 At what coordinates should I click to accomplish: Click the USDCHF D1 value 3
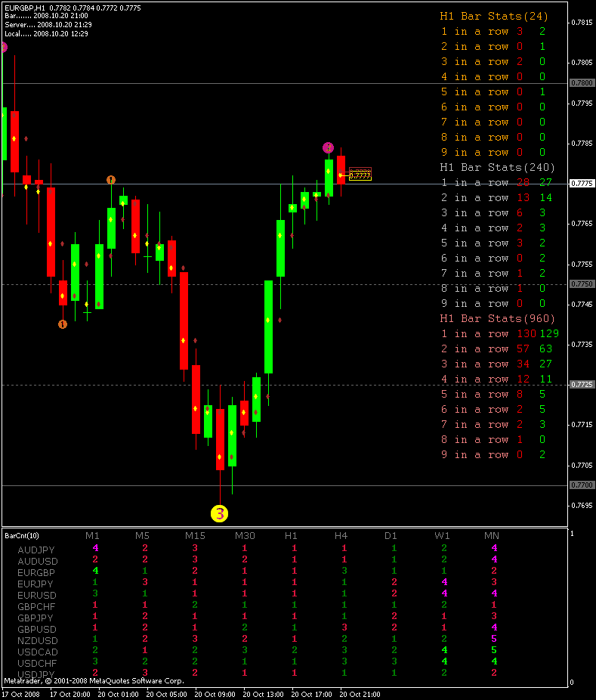(394, 661)
